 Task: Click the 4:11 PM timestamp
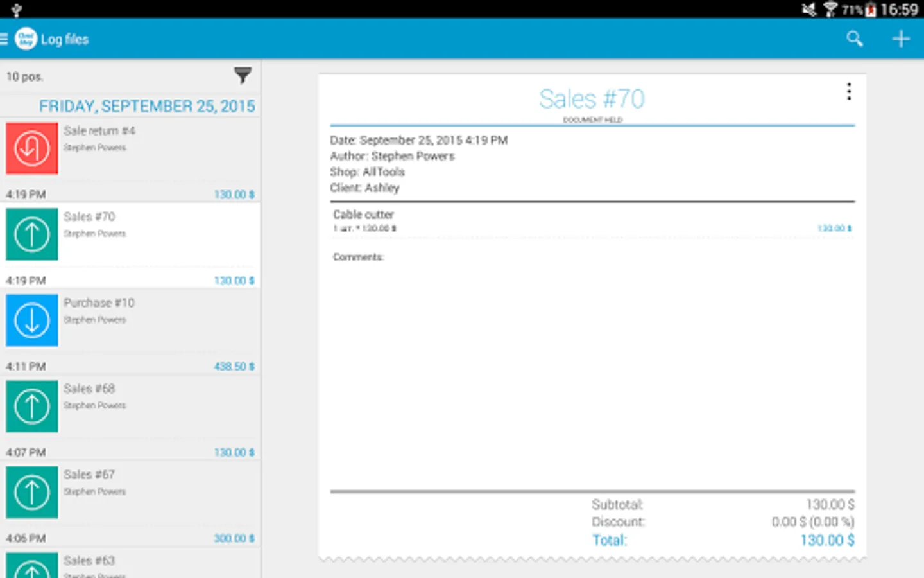26,366
